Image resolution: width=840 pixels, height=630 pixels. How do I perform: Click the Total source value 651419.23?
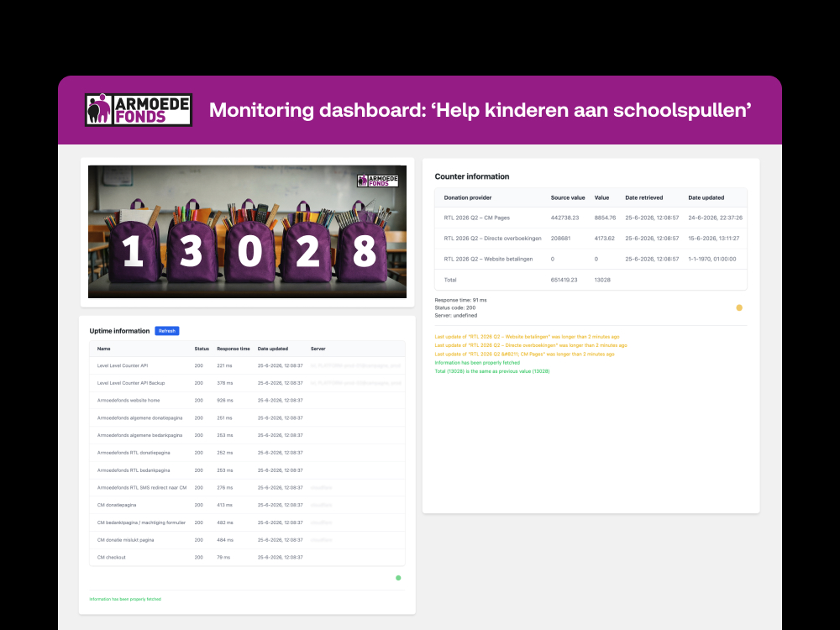(x=564, y=281)
